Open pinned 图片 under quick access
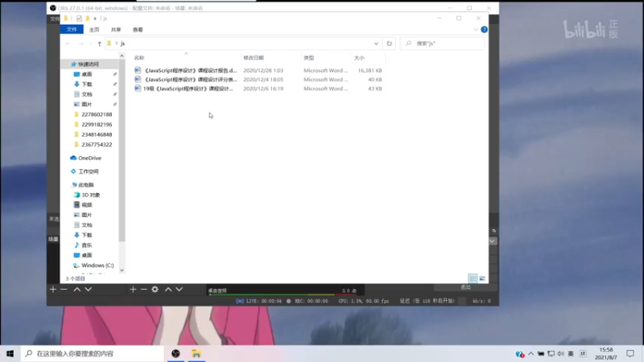This screenshot has height=362, width=644. [x=87, y=105]
